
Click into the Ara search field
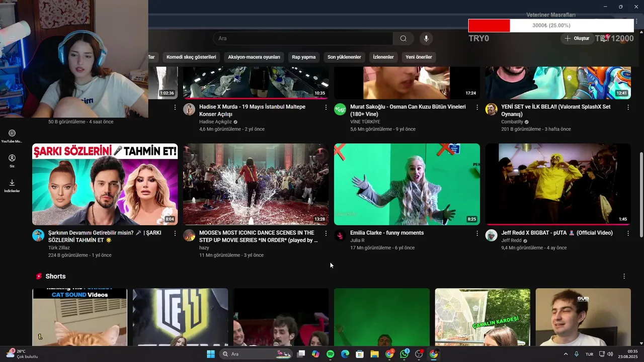click(303, 38)
